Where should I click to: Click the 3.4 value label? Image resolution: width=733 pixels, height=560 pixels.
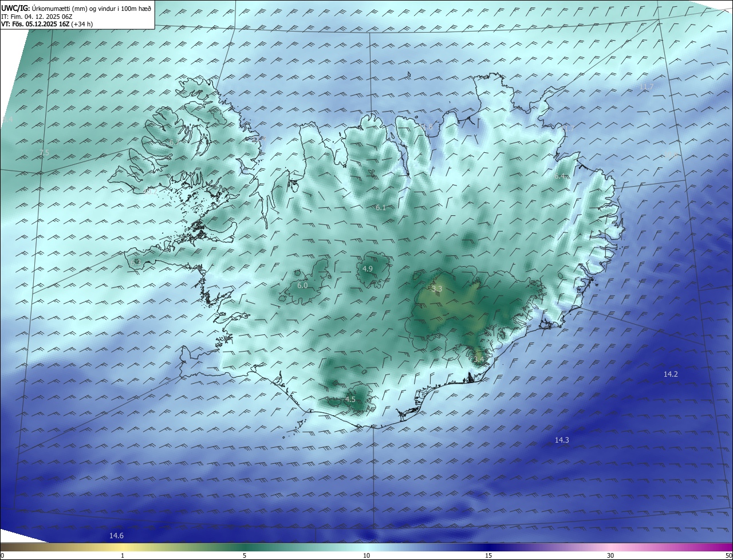coord(479,359)
